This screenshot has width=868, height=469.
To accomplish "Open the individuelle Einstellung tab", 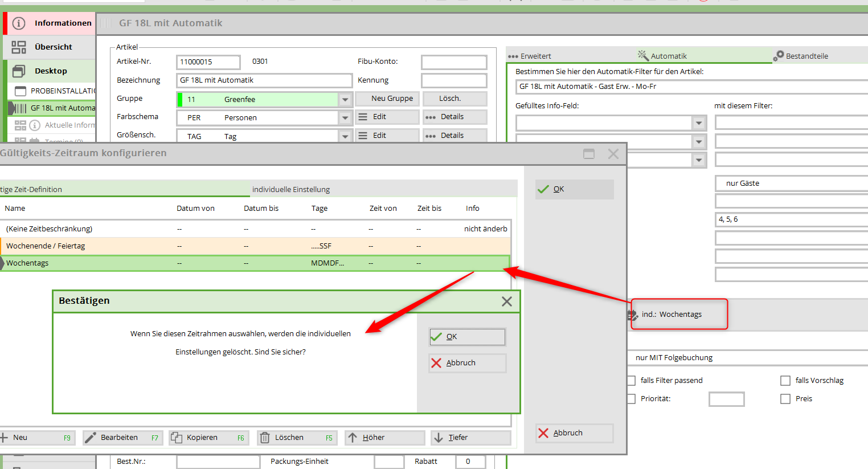I will (384, 189).
